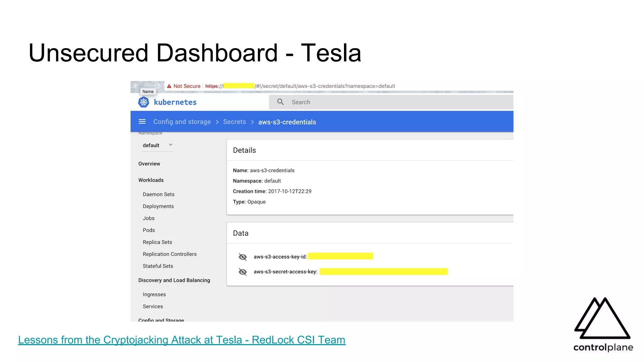Open the default namespace dropdown

tap(158, 145)
